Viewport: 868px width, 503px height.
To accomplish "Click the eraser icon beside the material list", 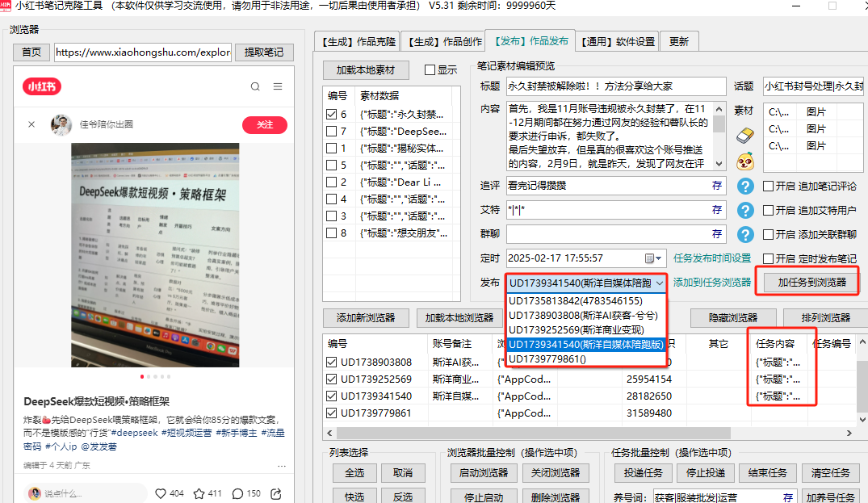I will tap(744, 136).
